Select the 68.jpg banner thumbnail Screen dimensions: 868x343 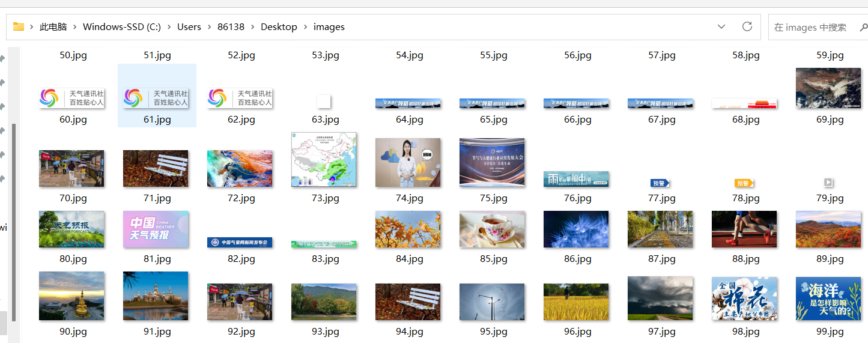[744, 104]
